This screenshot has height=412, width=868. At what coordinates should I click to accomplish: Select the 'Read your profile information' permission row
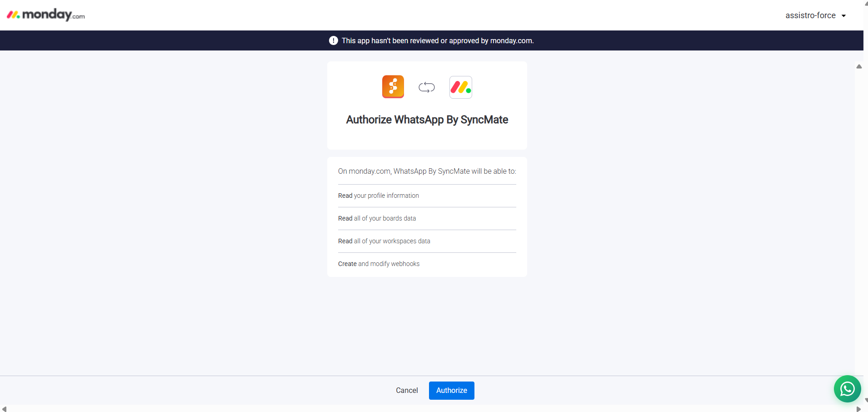tap(379, 196)
